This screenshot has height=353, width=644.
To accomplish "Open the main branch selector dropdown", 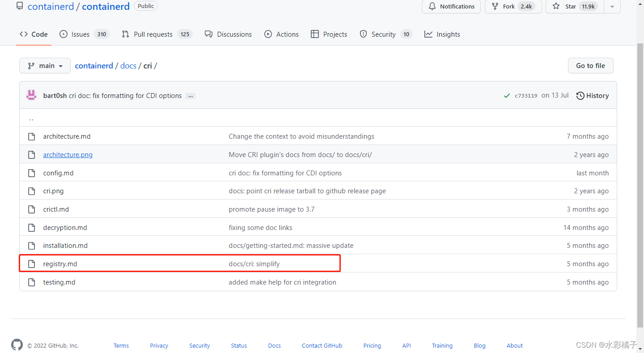I will [x=45, y=66].
